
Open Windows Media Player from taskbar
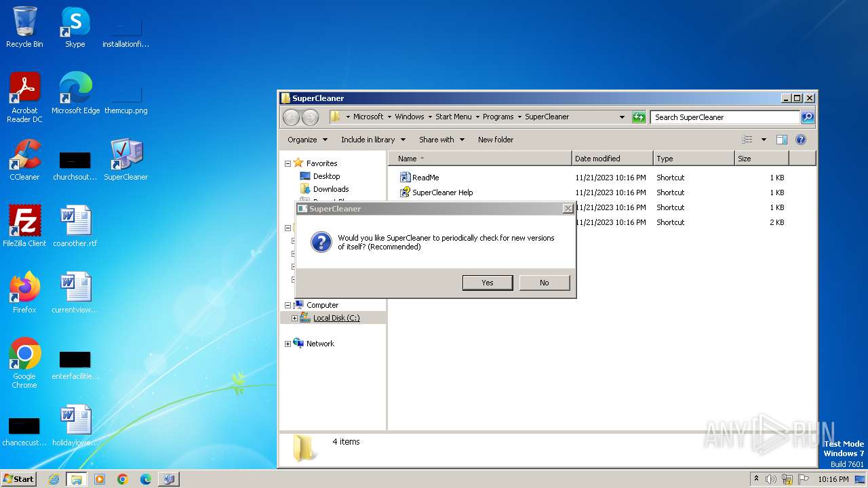click(x=99, y=479)
